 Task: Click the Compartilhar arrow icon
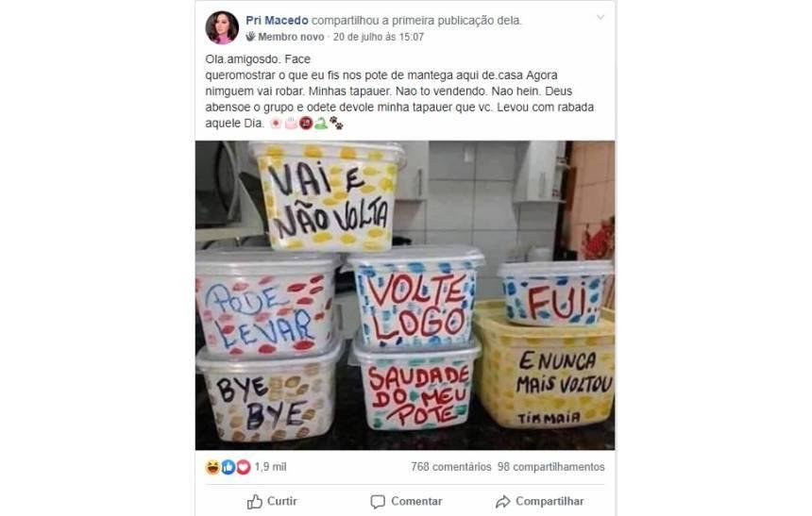(x=502, y=501)
